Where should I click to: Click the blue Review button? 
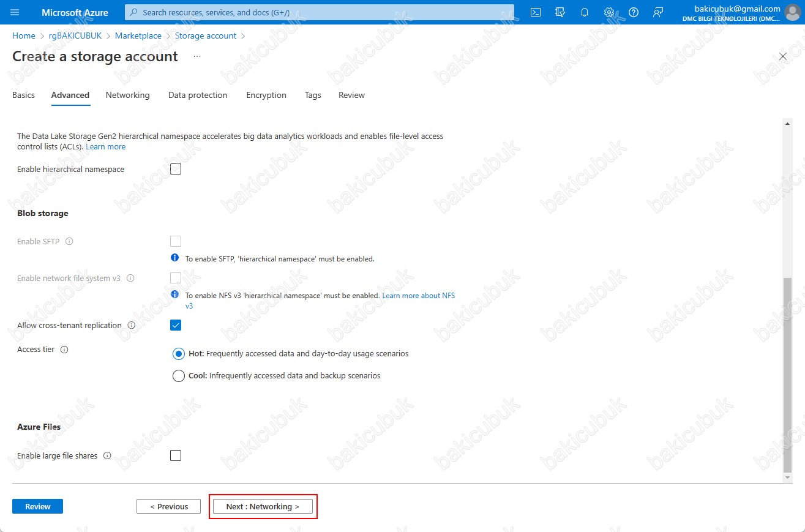tap(37, 506)
